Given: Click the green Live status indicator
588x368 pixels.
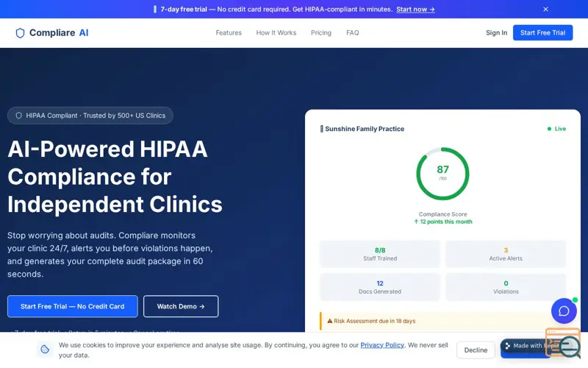Looking at the screenshot, I should [x=556, y=129].
